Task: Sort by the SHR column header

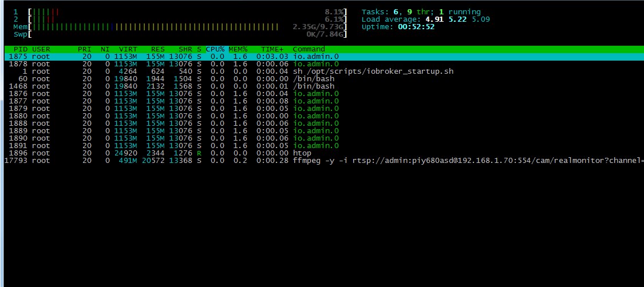Action: tap(185, 49)
